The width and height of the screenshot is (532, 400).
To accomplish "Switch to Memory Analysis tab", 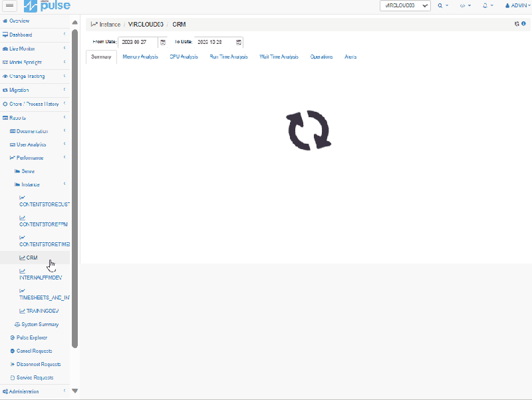I will (140, 57).
